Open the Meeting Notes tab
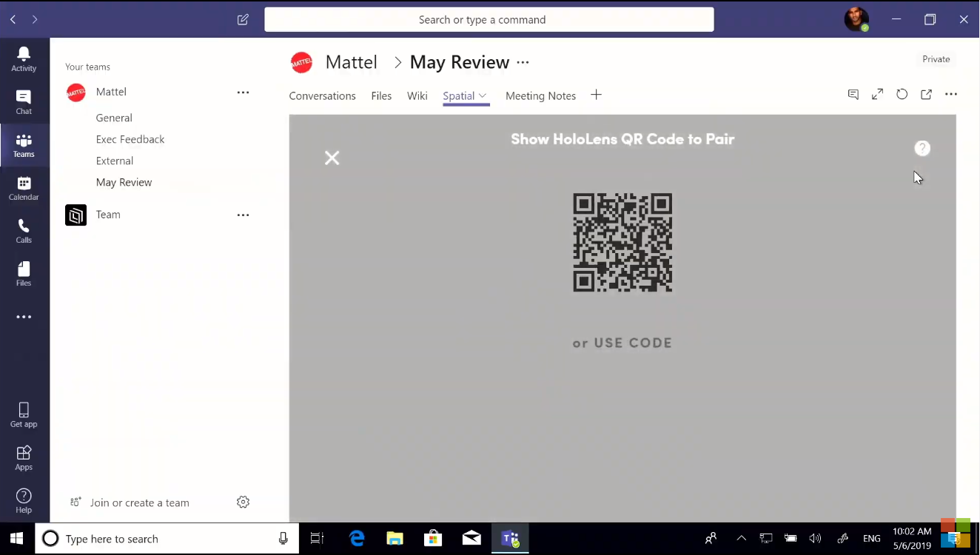 click(540, 95)
